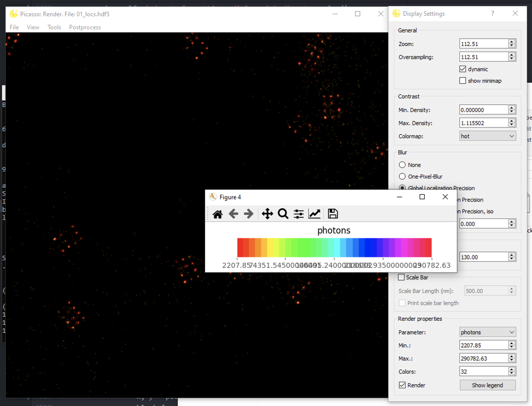This screenshot has width=532, height=406.
Task: Click the rainbow photons colorbar
Action: (x=334, y=248)
